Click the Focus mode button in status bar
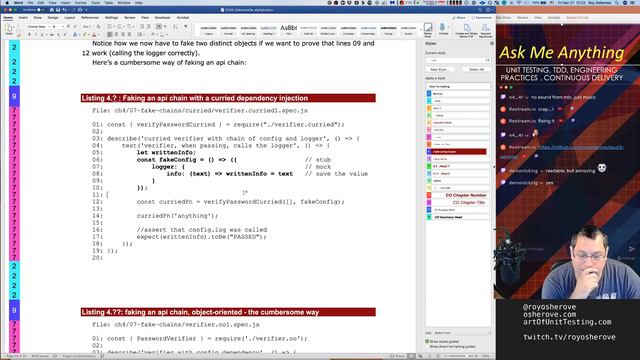The height and width of the screenshot is (360, 640). [398, 356]
